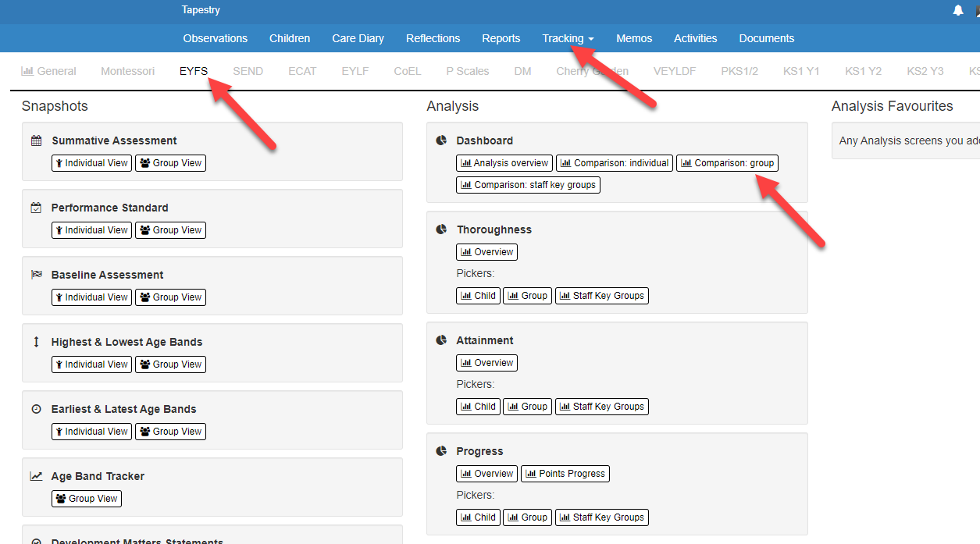Open the Attainment Staff Key Groups picker
Viewport: 980px width, 544px height.
pyautogui.click(x=602, y=407)
